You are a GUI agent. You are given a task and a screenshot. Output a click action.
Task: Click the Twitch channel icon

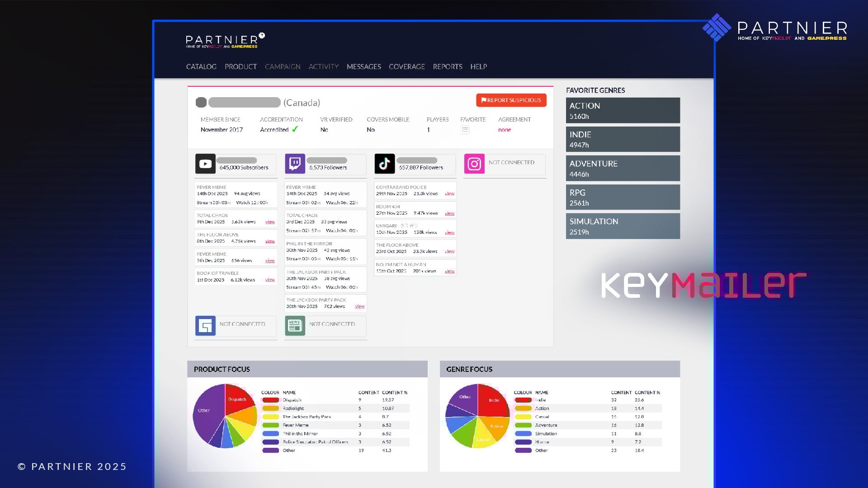pyautogui.click(x=295, y=164)
